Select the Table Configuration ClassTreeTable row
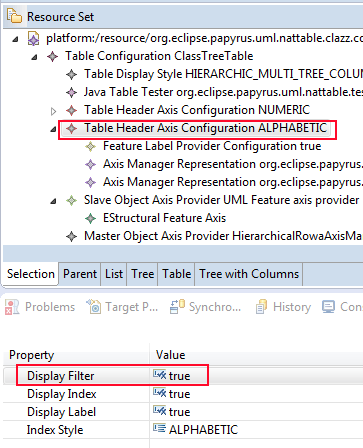 click(159, 56)
